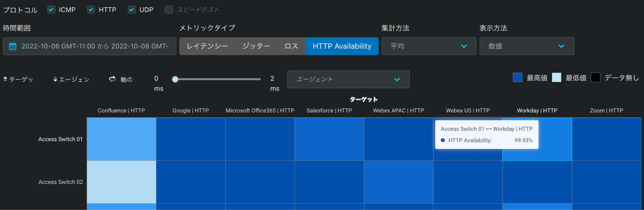644x210 pixels.
Task: Click the データ無し legend black swatch
Action: point(596,77)
